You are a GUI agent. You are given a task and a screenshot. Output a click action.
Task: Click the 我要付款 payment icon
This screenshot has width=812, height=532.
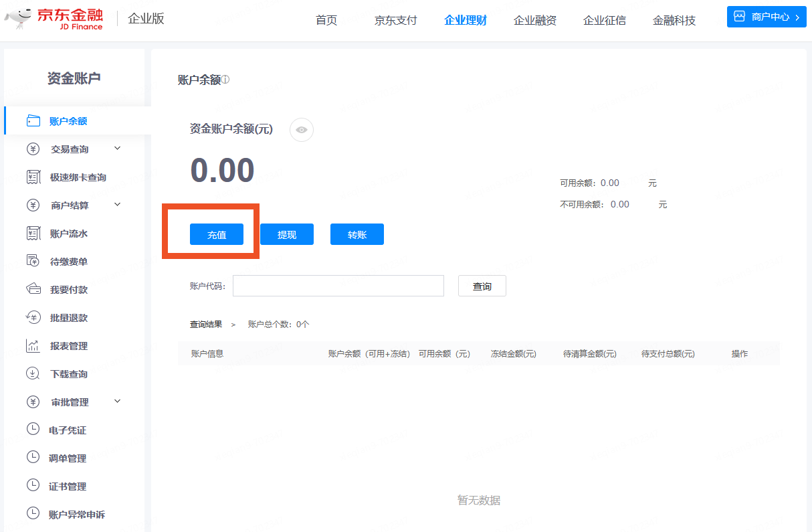[33, 290]
